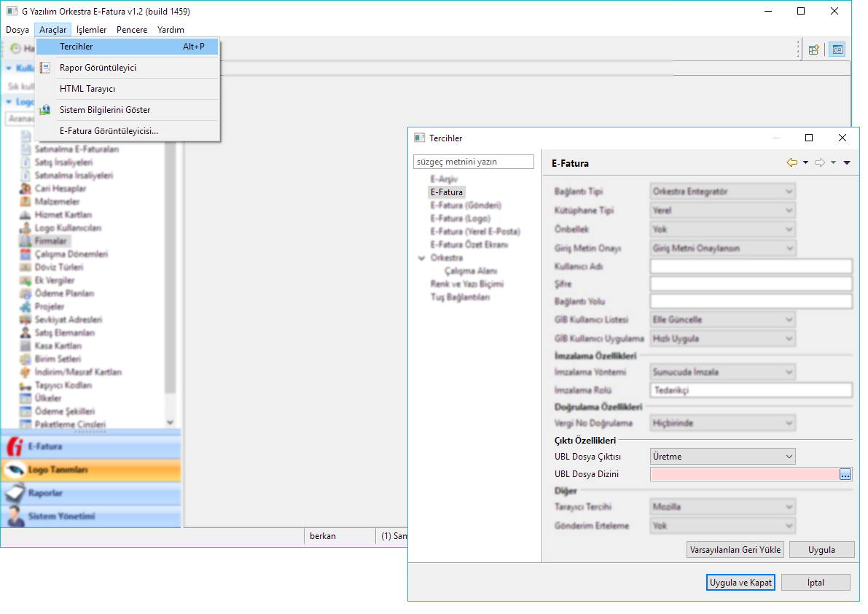Select Çalışma Alanı tree item
The image size is (868, 614).
[471, 271]
